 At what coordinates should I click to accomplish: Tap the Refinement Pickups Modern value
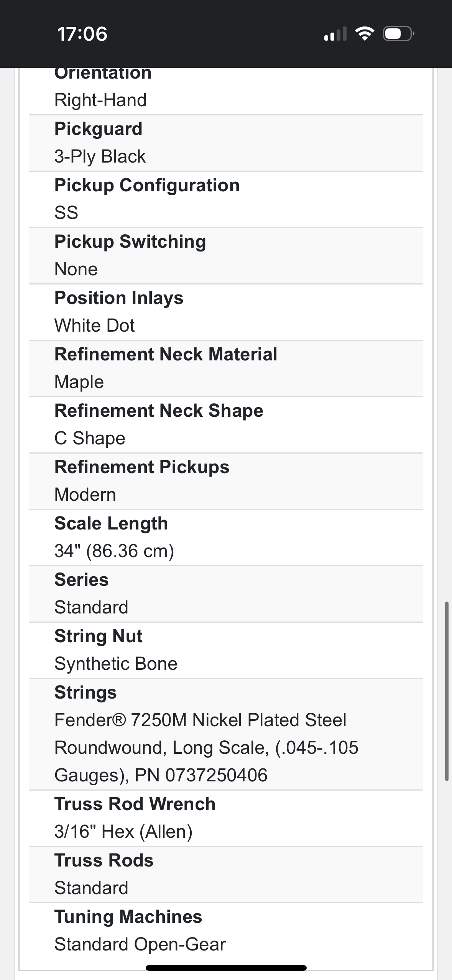(85, 495)
